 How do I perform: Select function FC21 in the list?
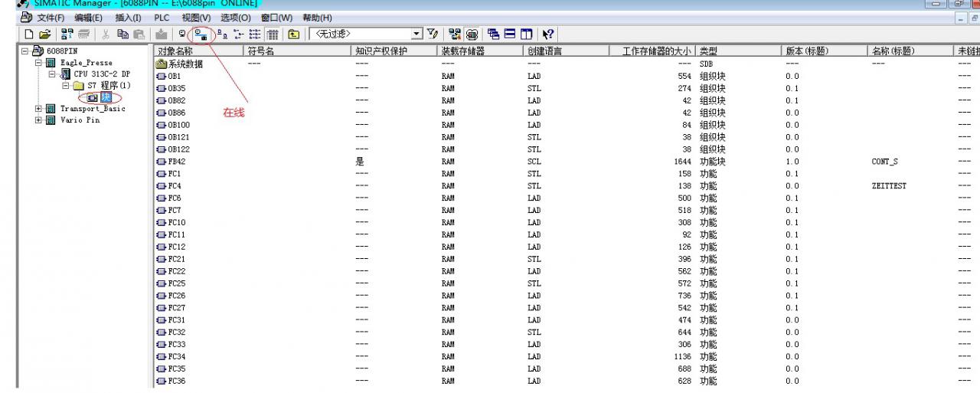(172, 259)
